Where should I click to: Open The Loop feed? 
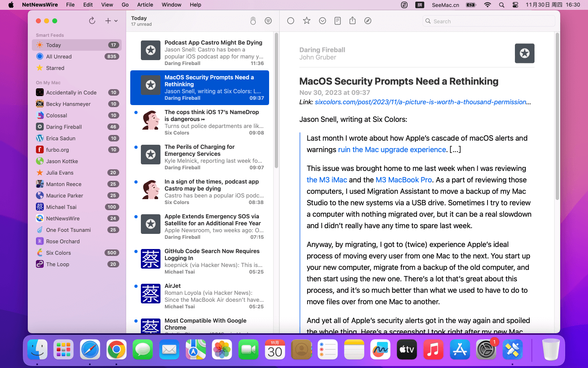point(77,264)
